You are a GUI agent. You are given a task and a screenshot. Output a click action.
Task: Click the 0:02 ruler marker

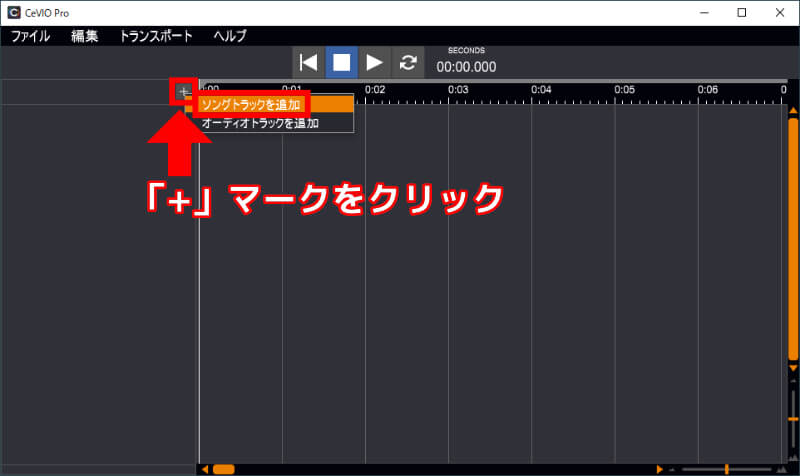pyautogui.click(x=375, y=90)
